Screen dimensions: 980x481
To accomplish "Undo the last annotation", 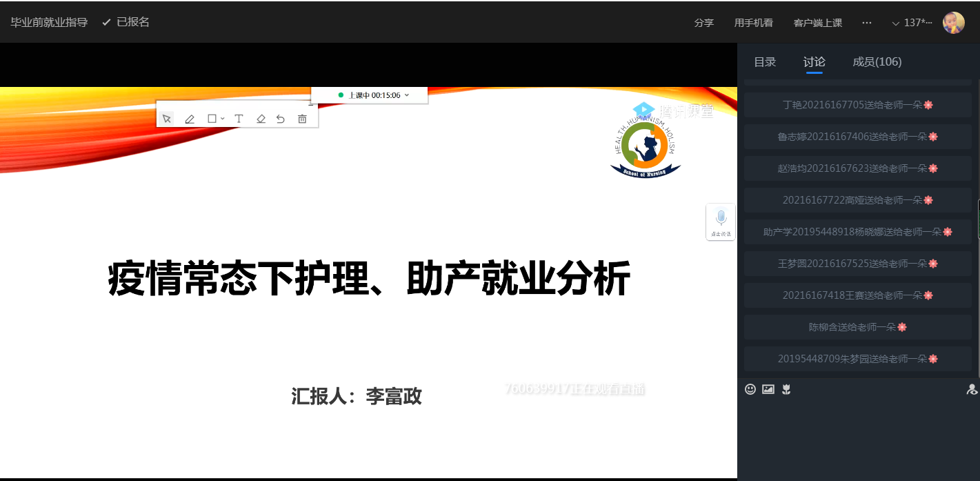I will [x=281, y=119].
